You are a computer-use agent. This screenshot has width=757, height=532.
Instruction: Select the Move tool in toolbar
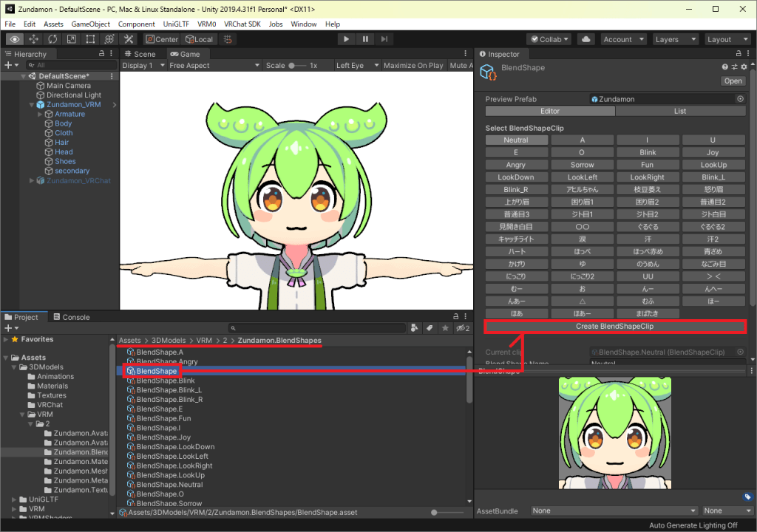(x=34, y=39)
